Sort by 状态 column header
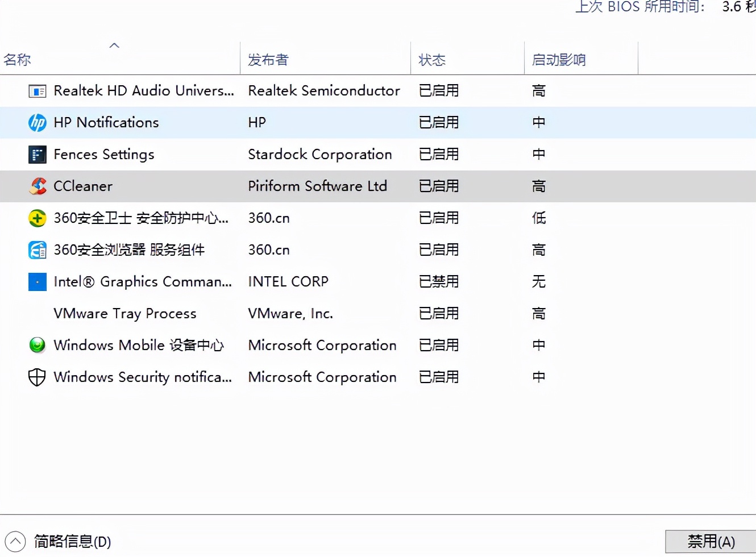 click(432, 60)
